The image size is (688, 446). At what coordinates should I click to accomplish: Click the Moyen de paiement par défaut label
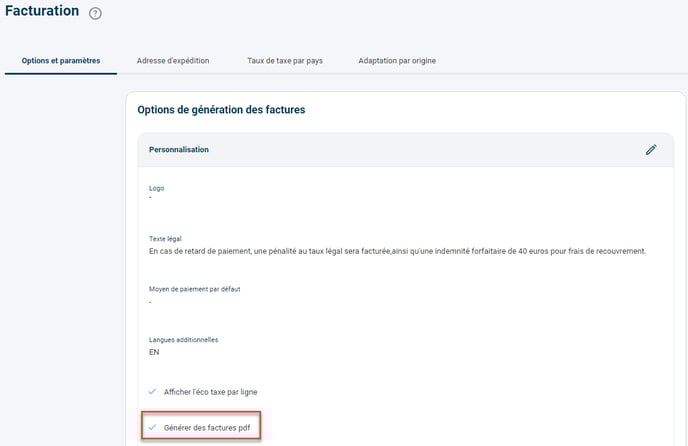(x=194, y=289)
